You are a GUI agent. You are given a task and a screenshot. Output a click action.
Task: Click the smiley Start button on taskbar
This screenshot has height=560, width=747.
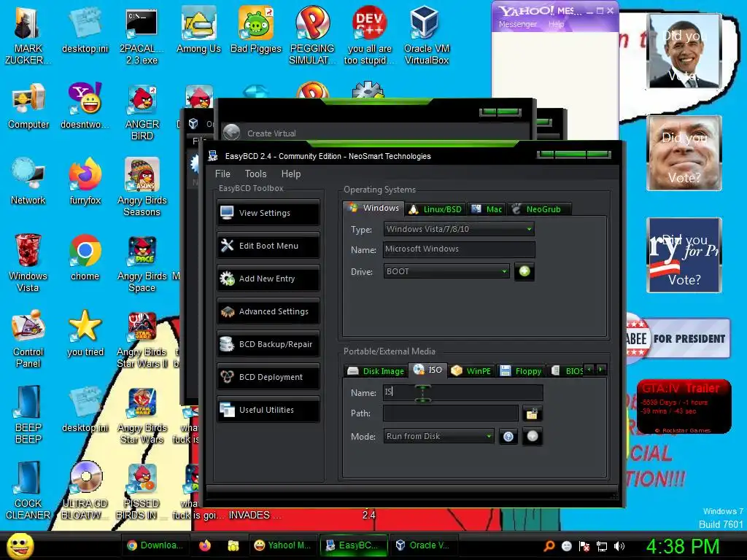click(20, 545)
